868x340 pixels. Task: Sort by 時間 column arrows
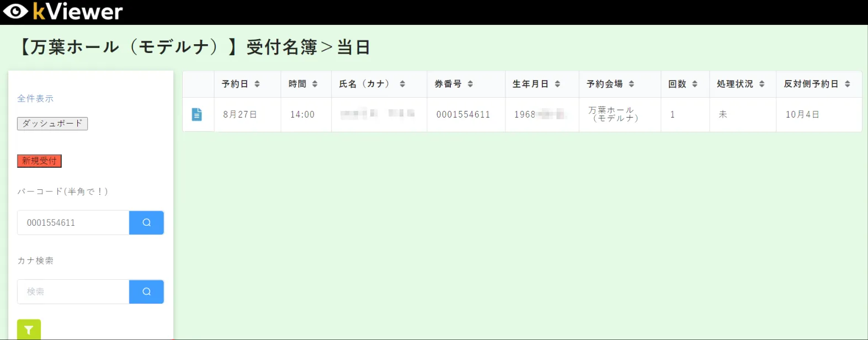click(x=315, y=84)
